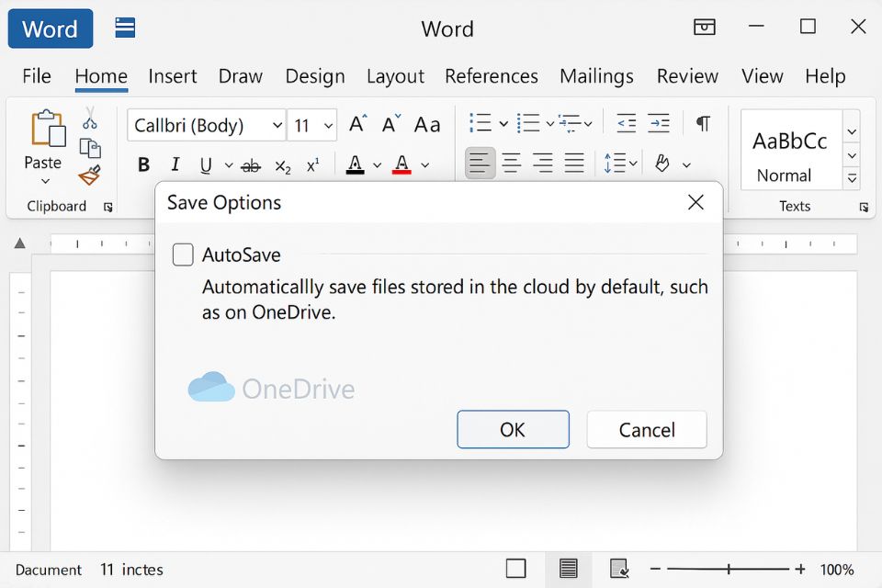882x588 pixels.
Task: Open the font family dropdown
Action: point(277,124)
